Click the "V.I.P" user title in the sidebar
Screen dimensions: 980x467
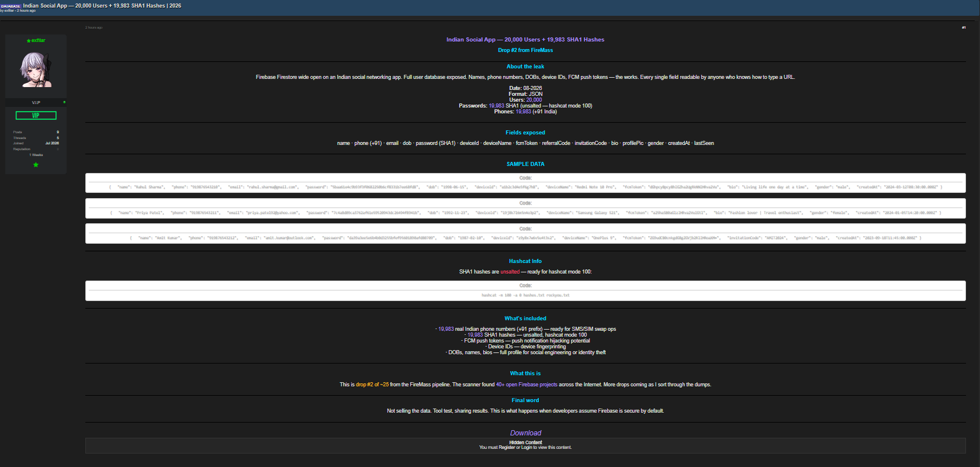tap(36, 103)
